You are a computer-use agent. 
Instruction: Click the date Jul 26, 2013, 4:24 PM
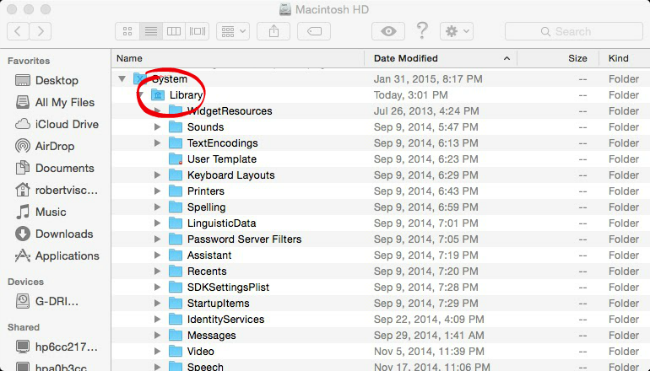click(x=426, y=111)
